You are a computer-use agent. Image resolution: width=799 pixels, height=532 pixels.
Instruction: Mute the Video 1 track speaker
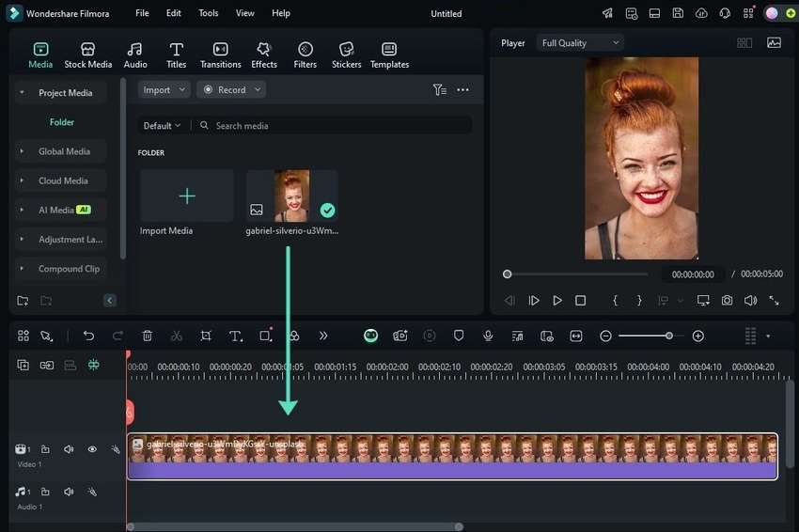[x=69, y=449]
